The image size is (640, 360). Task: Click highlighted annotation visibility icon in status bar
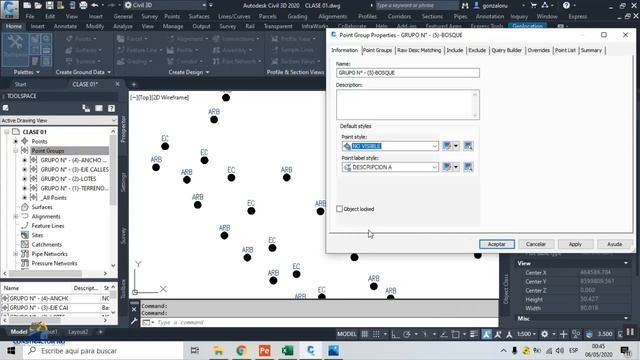(486, 334)
